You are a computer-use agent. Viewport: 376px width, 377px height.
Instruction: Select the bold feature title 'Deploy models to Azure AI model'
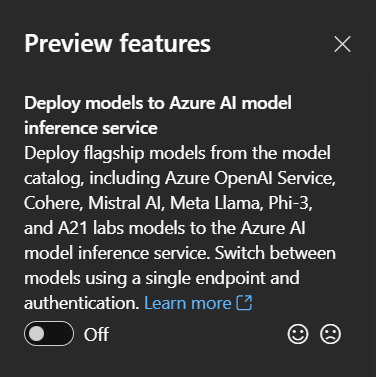(158, 103)
